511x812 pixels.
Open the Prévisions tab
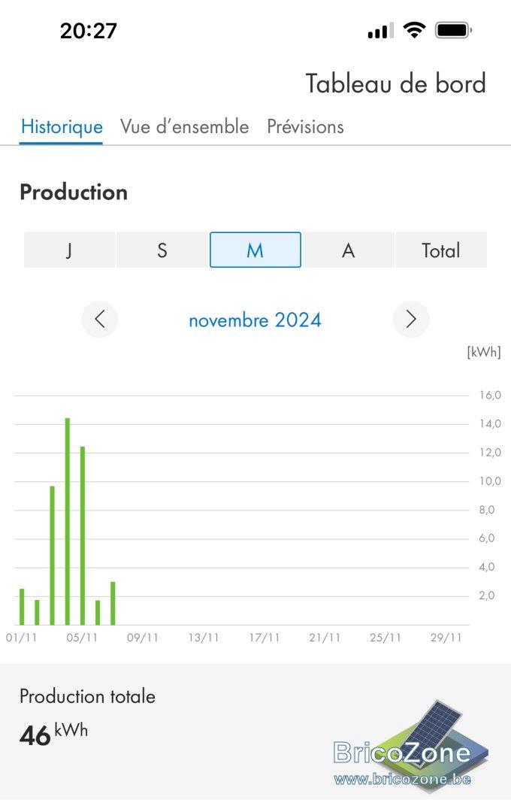(305, 127)
